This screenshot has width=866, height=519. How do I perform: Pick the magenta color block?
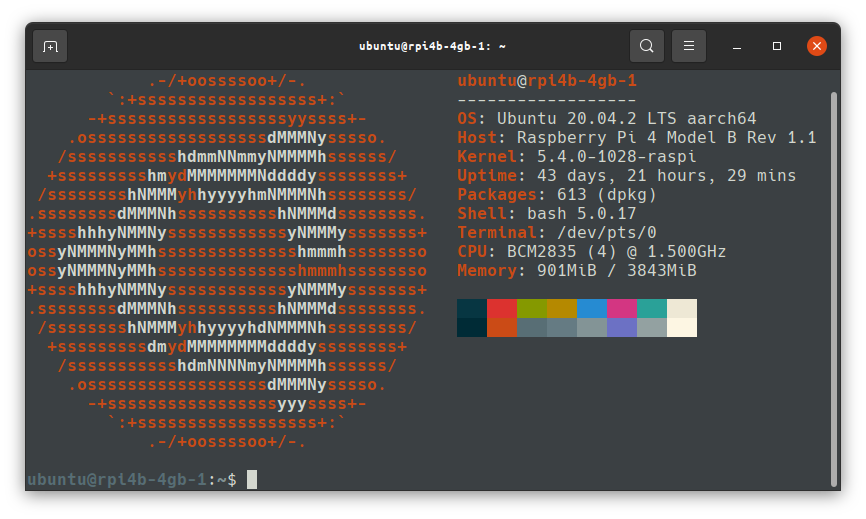[x=622, y=308]
